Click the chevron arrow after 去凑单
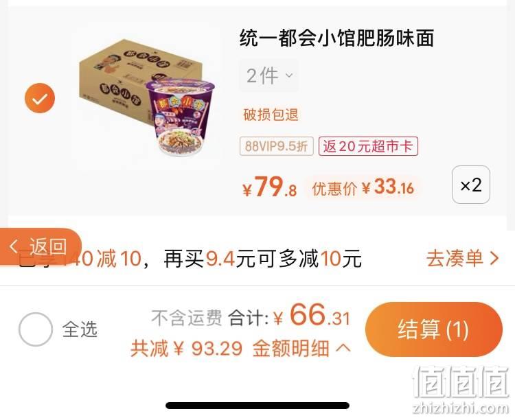 pyautogui.click(x=494, y=258)
